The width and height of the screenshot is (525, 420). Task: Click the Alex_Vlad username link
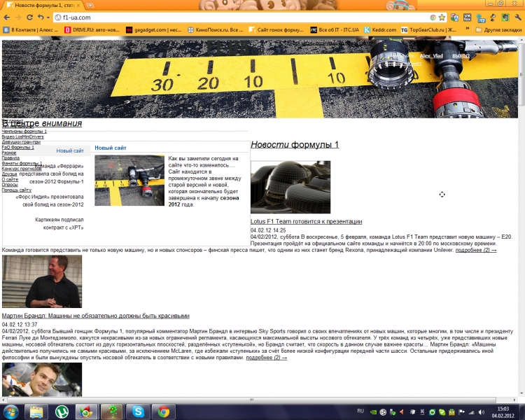point(431,56)
